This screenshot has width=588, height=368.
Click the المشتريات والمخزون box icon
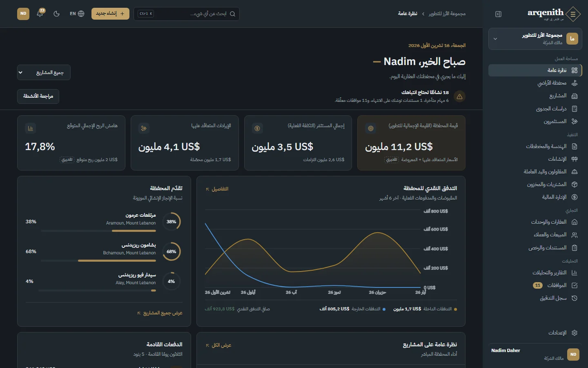[575, 184]
